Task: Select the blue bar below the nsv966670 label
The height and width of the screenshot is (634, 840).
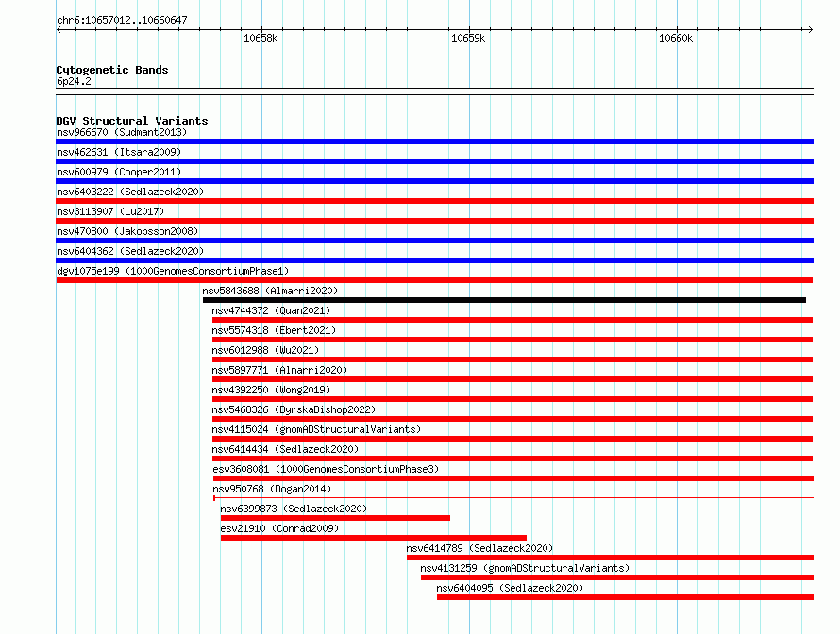Action: [x=434, y=142]
